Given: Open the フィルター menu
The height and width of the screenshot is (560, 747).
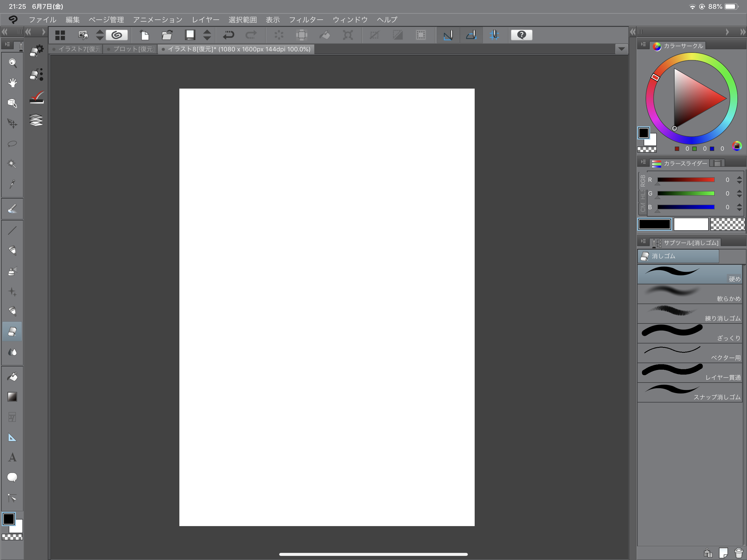Looking at the screenshot, I should tap(306, 20).
